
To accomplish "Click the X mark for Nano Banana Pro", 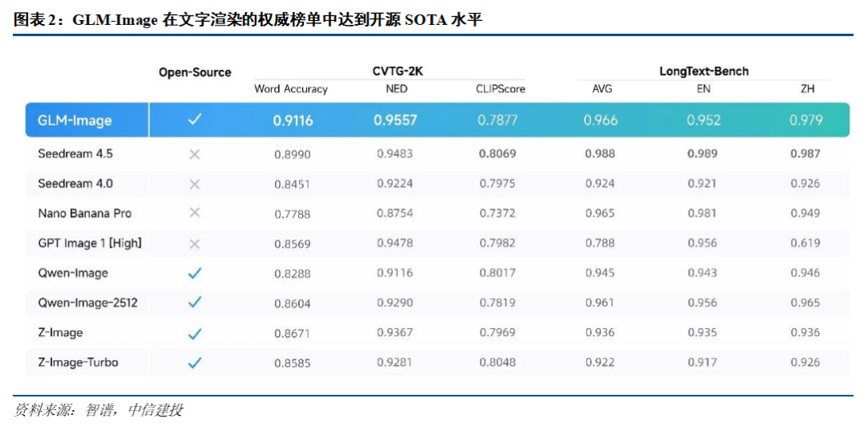I will click(194, 214).
